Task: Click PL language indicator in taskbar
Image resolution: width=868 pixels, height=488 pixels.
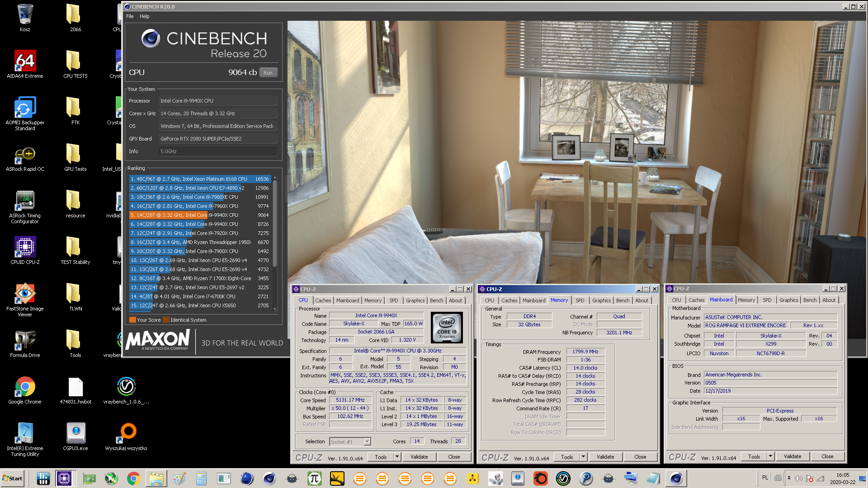Action: [x=765, y=478]
